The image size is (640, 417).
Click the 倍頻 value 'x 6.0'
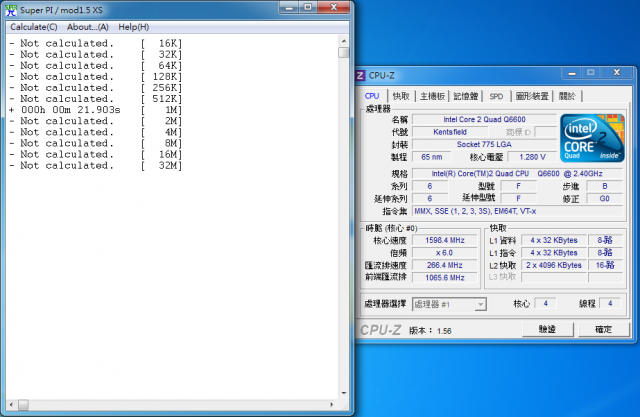[445, 253]
